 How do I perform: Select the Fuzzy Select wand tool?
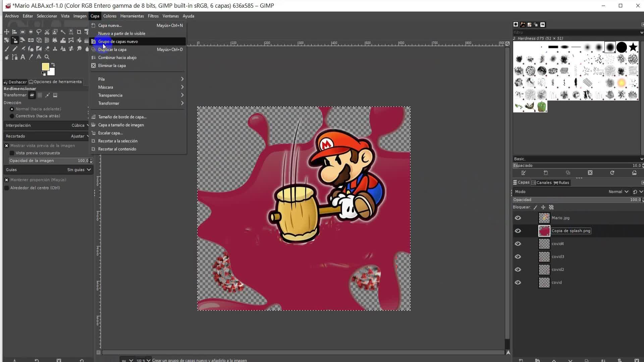(x=63, y=32)
